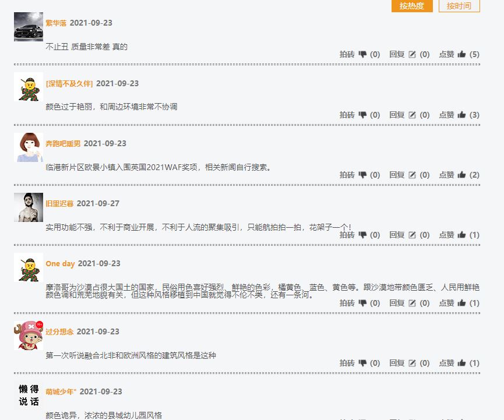Viewport: 504px width, 420px height.
Task: Reply icon for 奔跑吧暖男's comment
Action: (x=412, y=175)
